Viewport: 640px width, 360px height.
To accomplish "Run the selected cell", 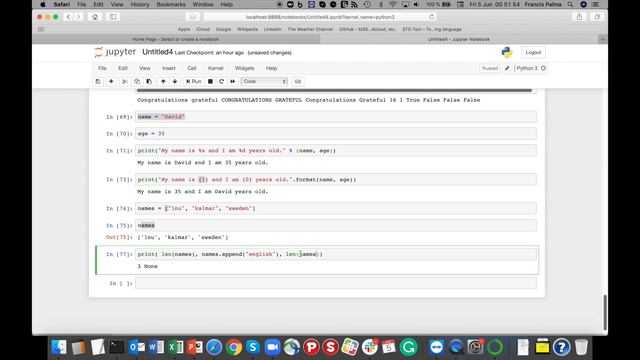I will tap(193, 82).
